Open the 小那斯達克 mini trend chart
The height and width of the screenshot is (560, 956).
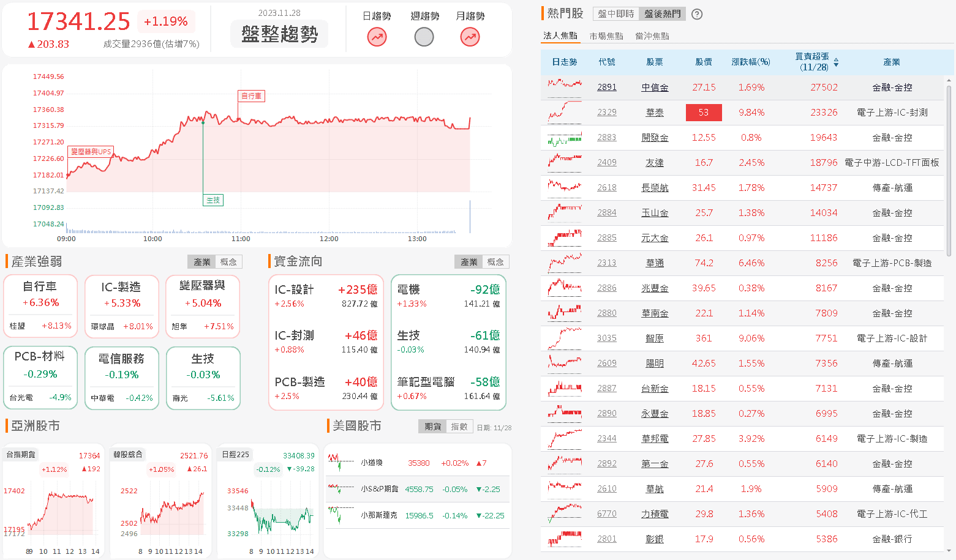pyautogui.click(x=341, y=515)
